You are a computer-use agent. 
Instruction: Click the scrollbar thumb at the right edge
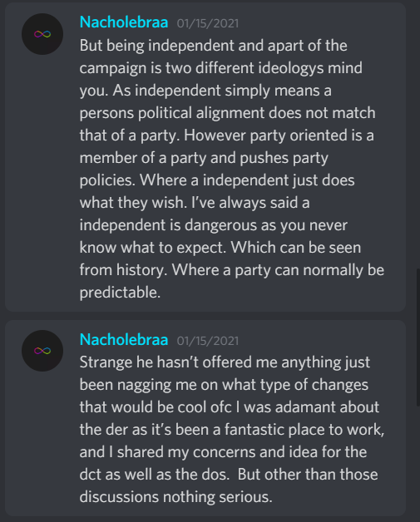[x=418, y=337]
